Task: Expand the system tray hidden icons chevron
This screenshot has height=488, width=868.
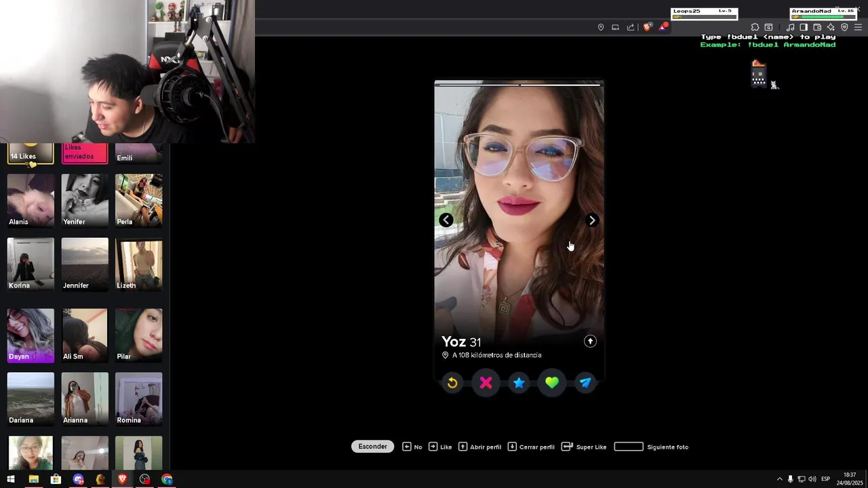Action: [x=779, y=479]
